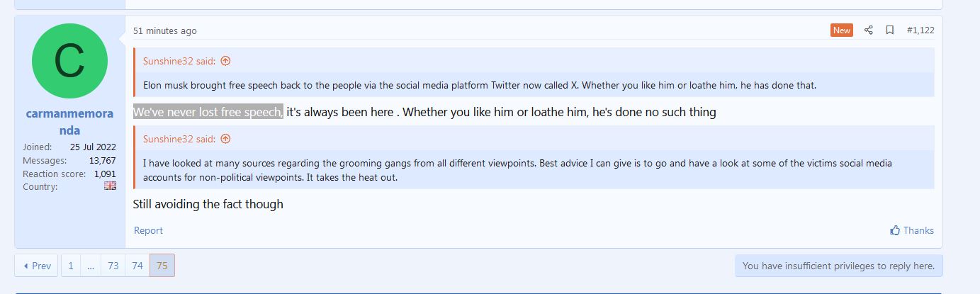
Task: Click the insufficient privileges notice
Action: click(839, 266)
